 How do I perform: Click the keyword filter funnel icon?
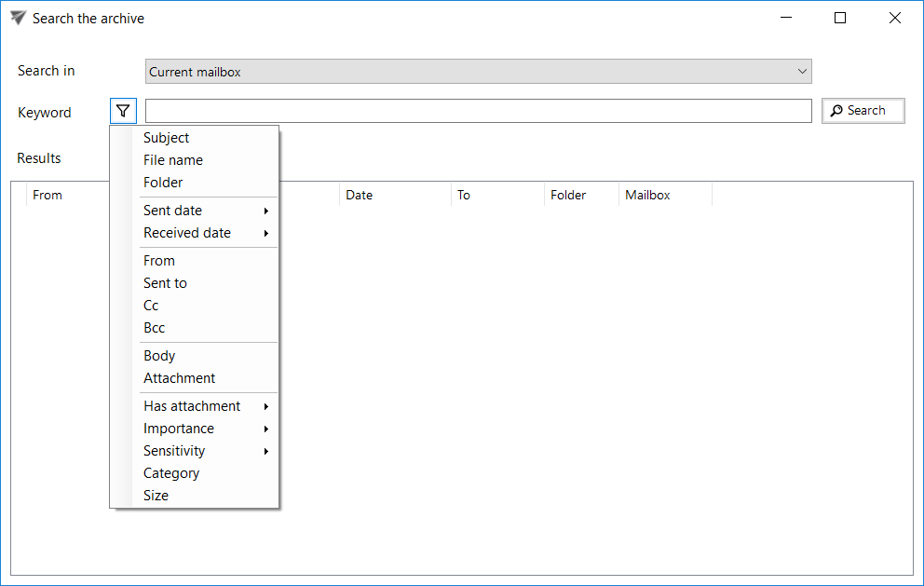[123, 111]
